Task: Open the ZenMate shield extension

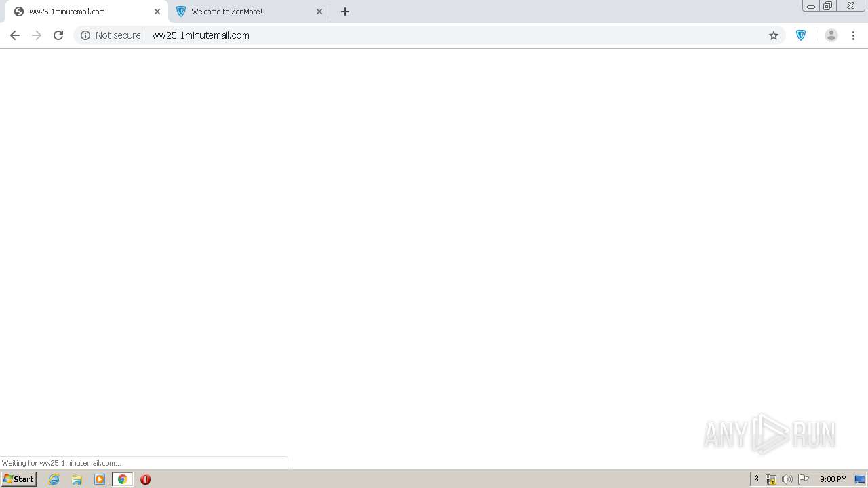Action: coord(801,35)
